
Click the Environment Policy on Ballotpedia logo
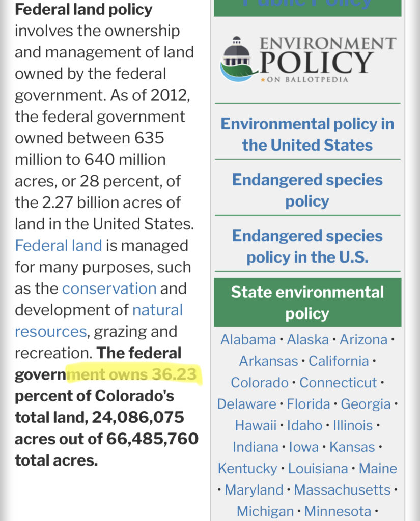coord(307,60)
